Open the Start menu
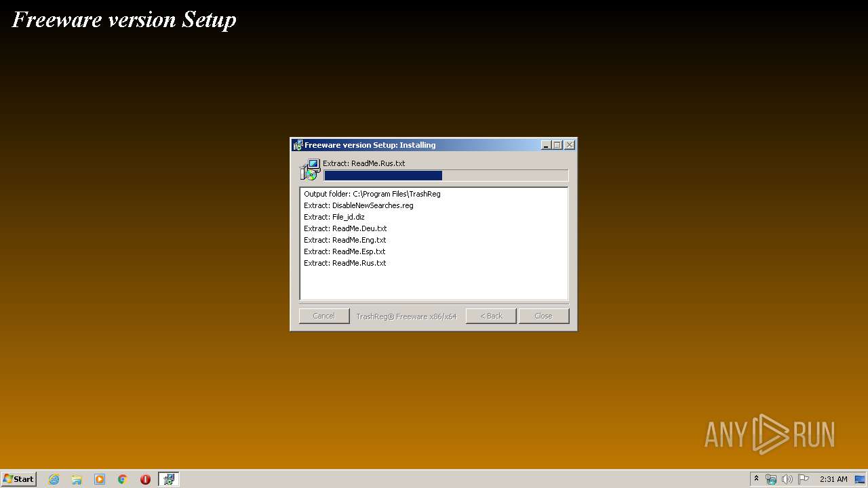This screenshot has width=868, height=488. tap(19, 479)
